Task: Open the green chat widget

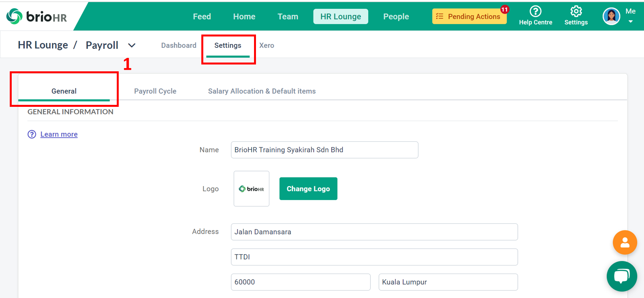Action: coord(622,276)
